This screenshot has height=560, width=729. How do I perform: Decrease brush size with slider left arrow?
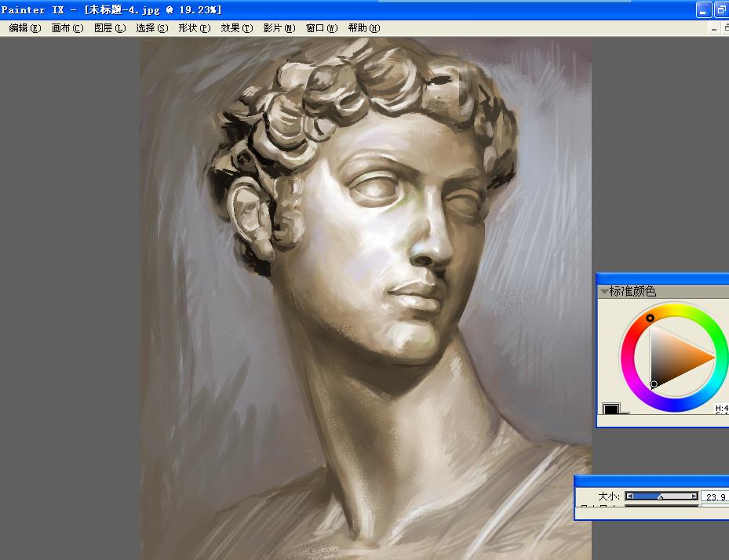coord(629,496)
